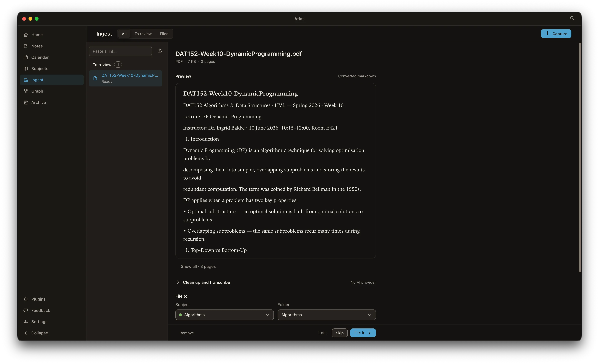The height and width of the screenshot is (364, 599).
Task: Open the Archive section
Action: pos(52,102)
